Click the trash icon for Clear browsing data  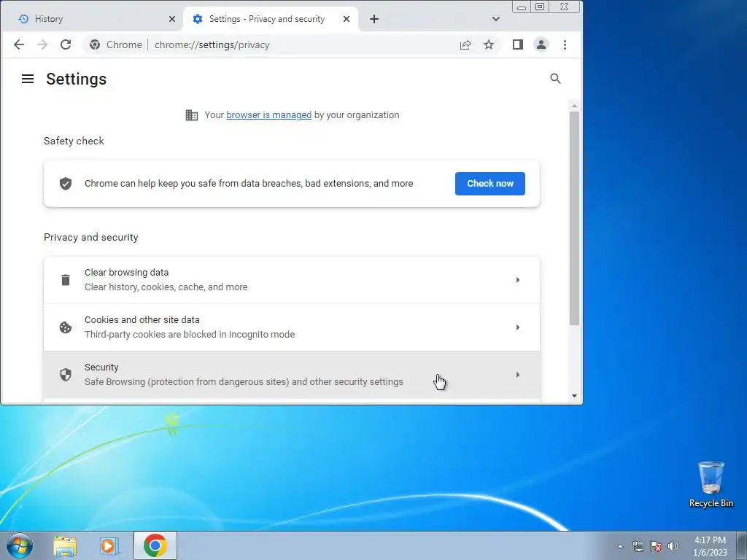click(x=66, y=280)
